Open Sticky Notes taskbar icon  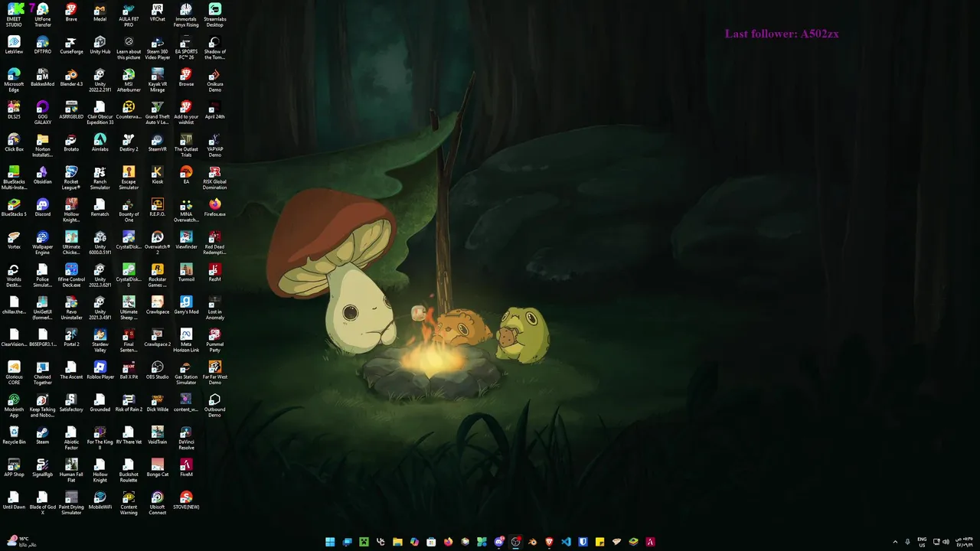pyautogui.click(x=599, y=542)
